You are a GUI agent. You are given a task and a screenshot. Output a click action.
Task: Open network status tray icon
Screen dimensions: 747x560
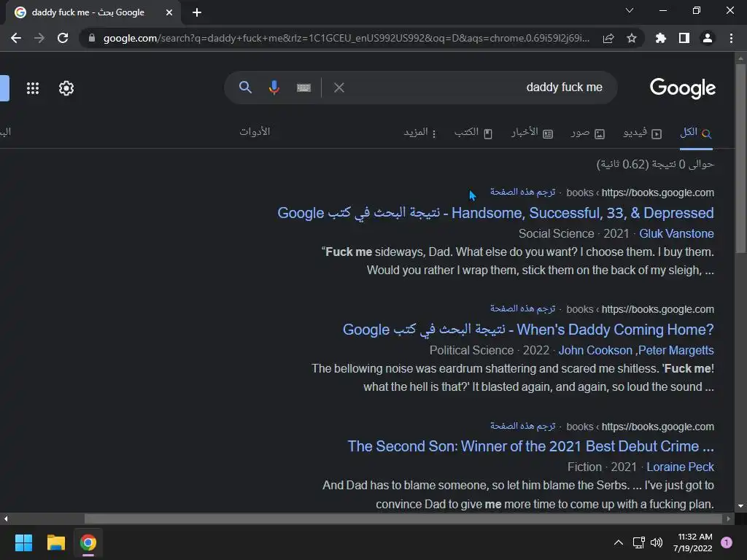tap(639, 542)
